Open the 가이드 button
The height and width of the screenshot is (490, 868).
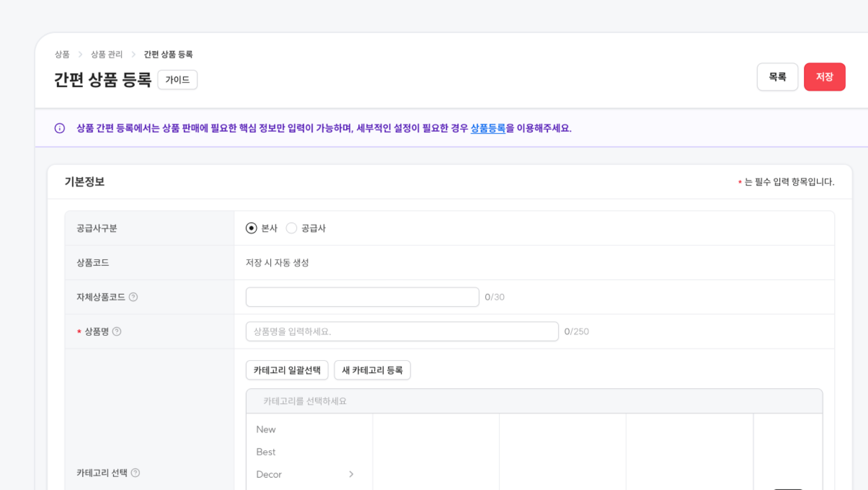[178, 80]
